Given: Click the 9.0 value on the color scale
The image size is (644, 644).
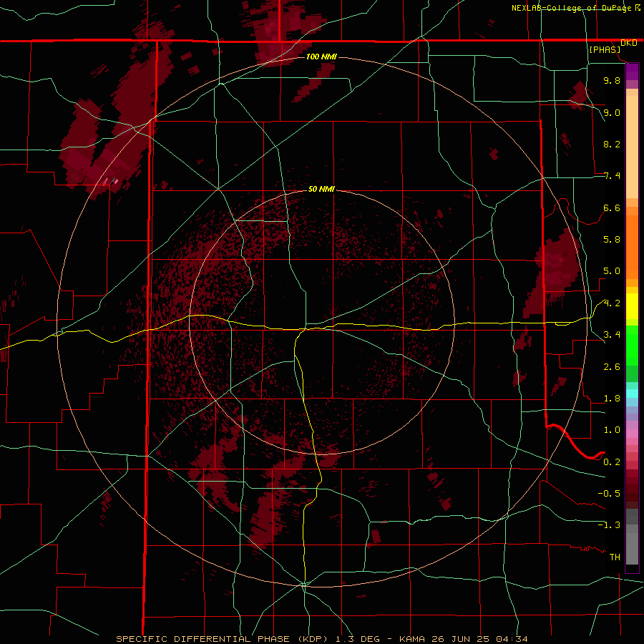Looking at the screenshot, I should 612,112.
